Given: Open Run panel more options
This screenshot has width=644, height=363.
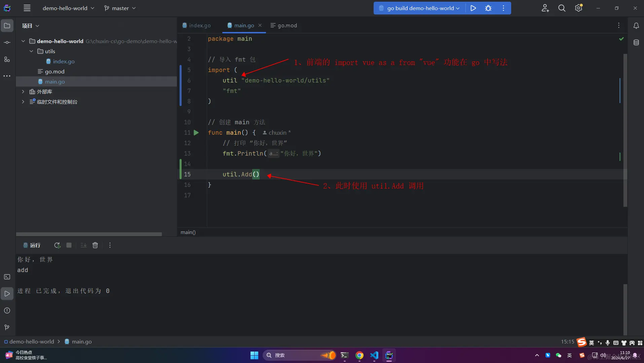Looking at the screenshot, I should tap(110, 245).
